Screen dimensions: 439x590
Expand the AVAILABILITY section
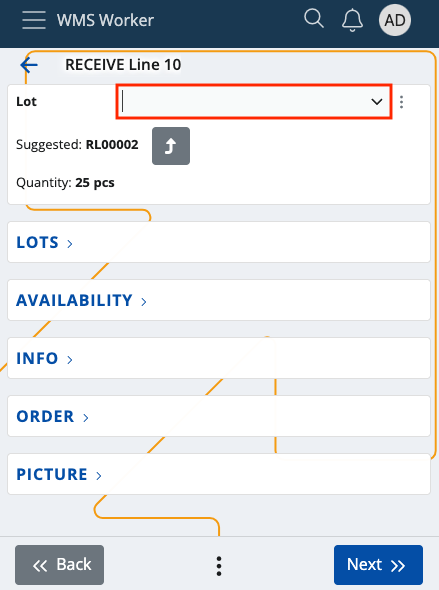[219, 300]
